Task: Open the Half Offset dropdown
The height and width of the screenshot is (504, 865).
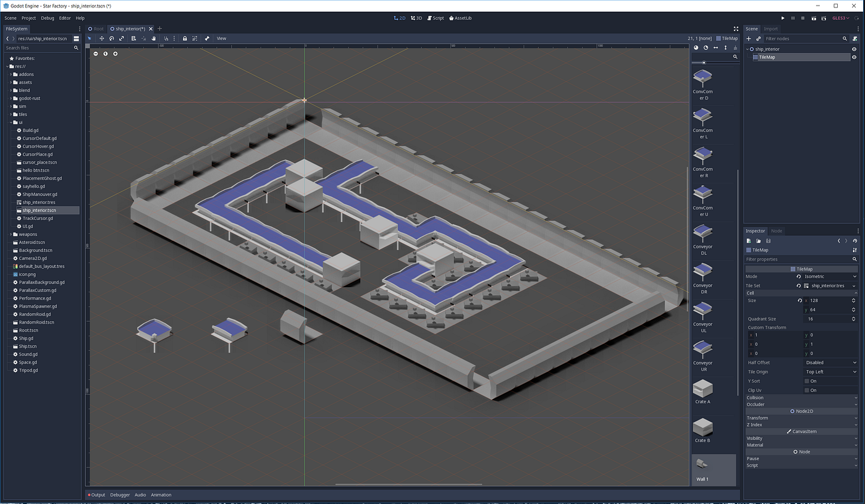Action: point(830,363)
